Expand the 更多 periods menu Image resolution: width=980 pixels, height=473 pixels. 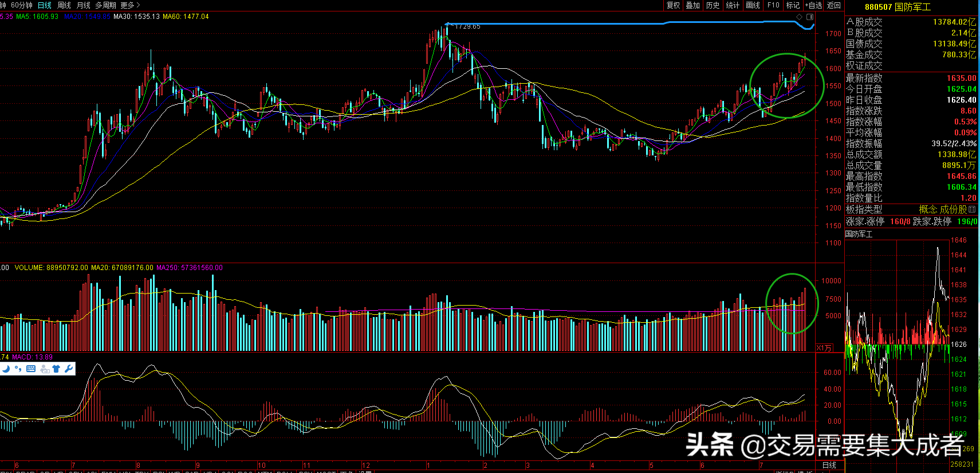coord(130,5)
